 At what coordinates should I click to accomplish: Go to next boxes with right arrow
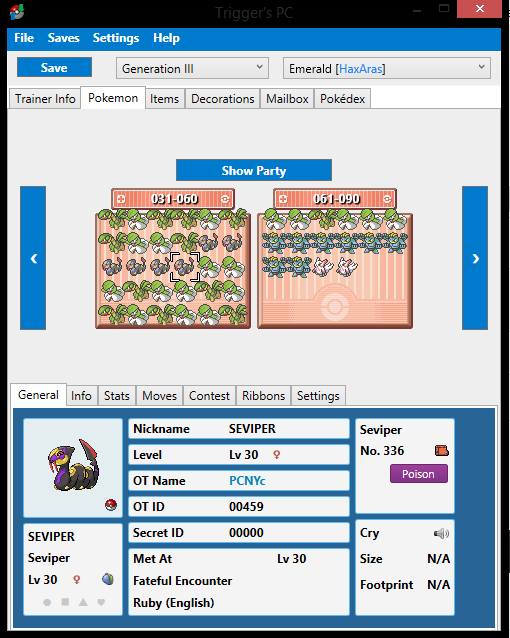(x=475, y=258)
